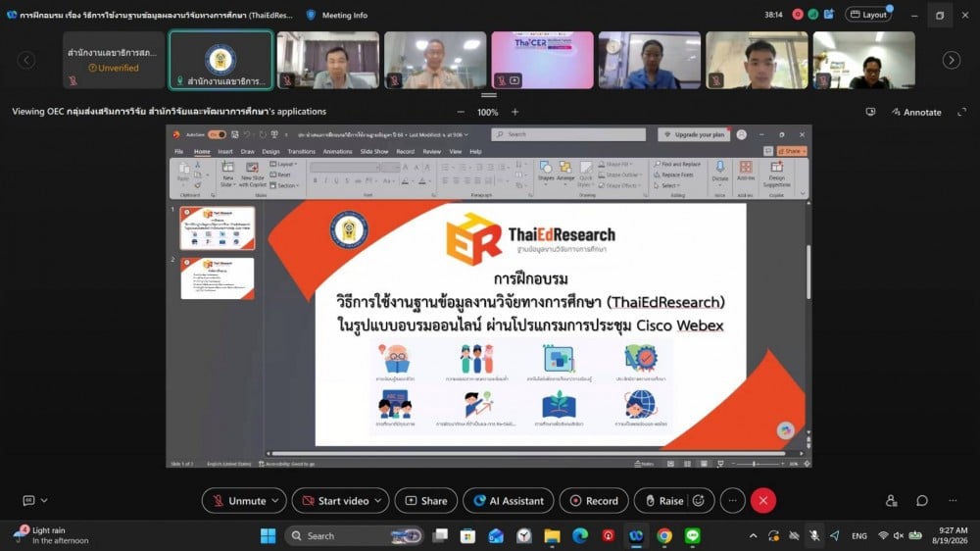Go to next participants in video strip
The image size is (980, 551).
pos(952,60)
